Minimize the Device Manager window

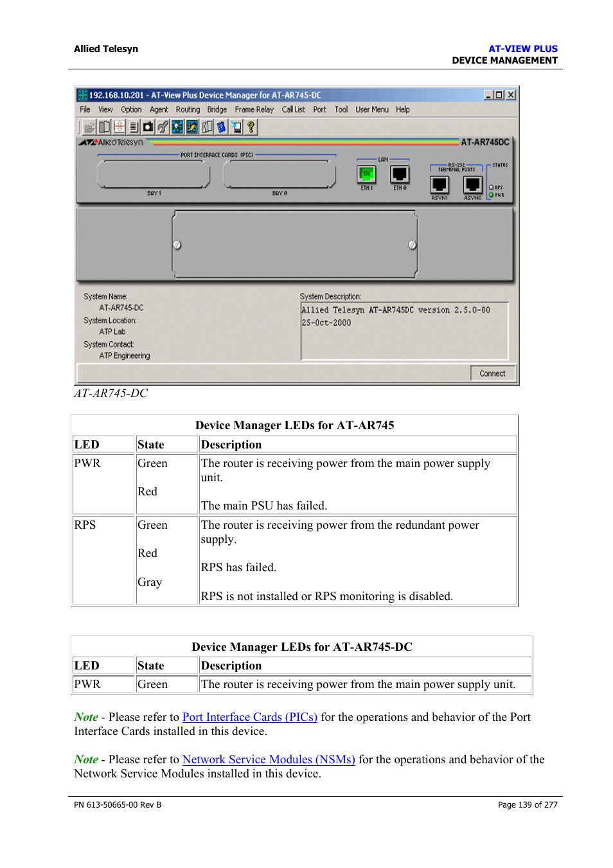(489, 95)
